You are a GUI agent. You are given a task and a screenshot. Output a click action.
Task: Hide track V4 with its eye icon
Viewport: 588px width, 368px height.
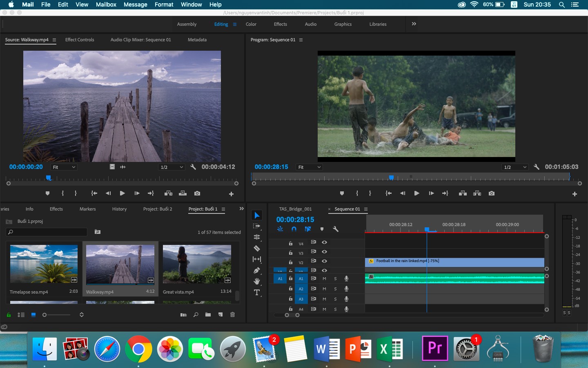[324, 242]
